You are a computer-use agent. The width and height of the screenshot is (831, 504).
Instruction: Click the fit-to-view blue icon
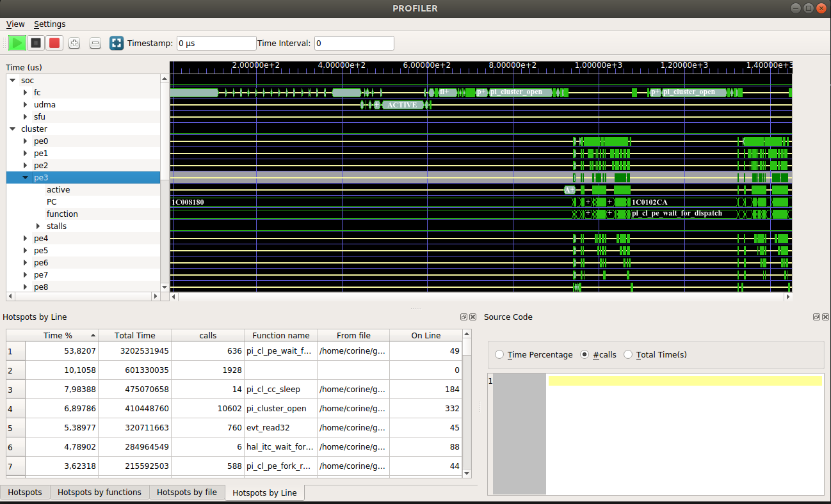click(x=117, y=43)
